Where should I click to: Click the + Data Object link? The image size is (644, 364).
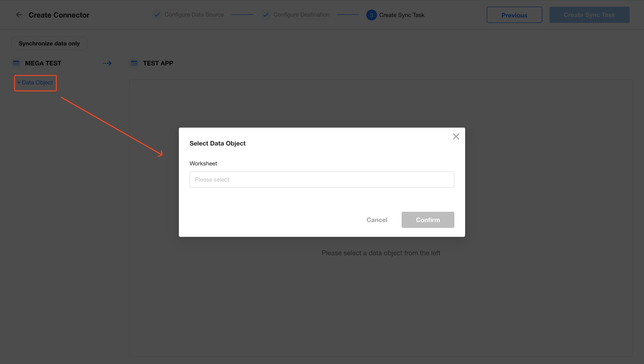[x=35, y=83]
